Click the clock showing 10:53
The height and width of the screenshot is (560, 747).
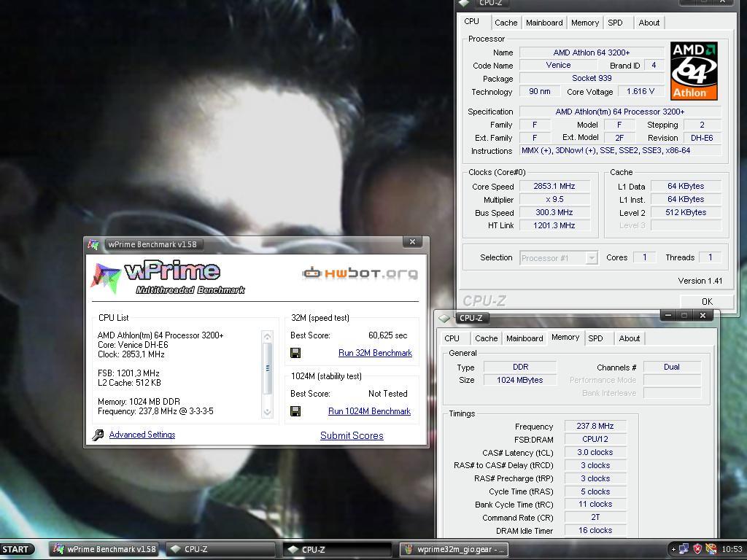click(732, 549)
